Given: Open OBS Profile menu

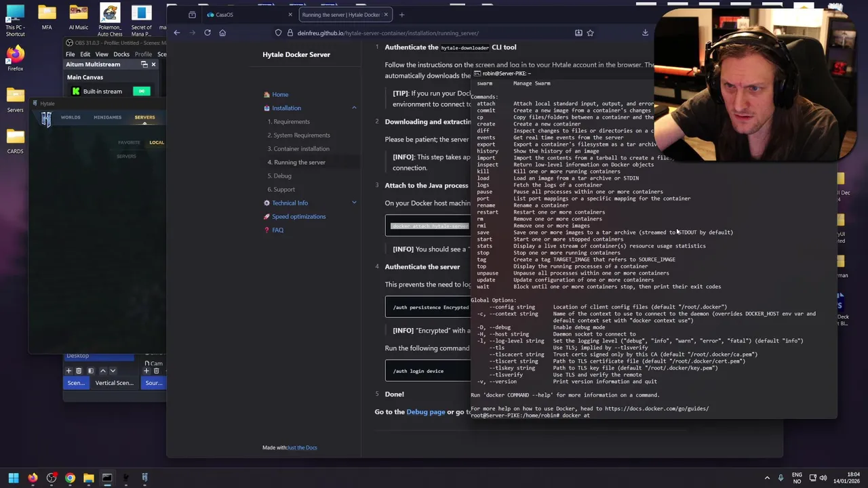Looking at the screenshot, I should 143,54.
